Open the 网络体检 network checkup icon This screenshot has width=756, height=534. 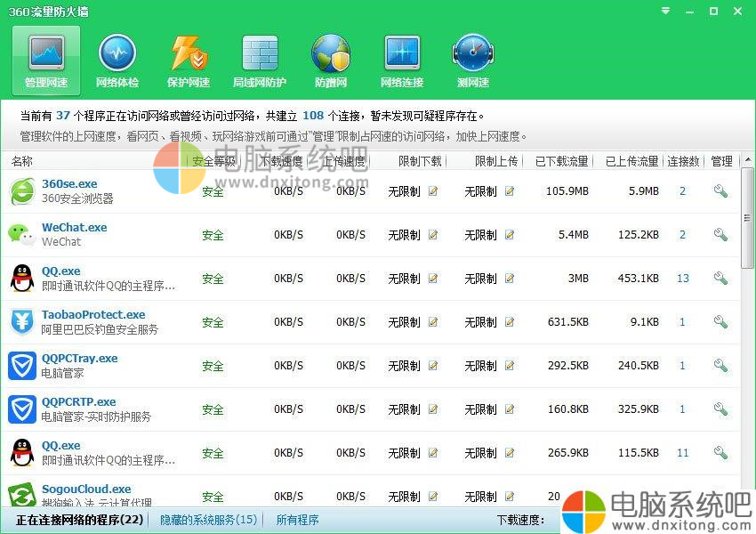[x=117, y=61]
